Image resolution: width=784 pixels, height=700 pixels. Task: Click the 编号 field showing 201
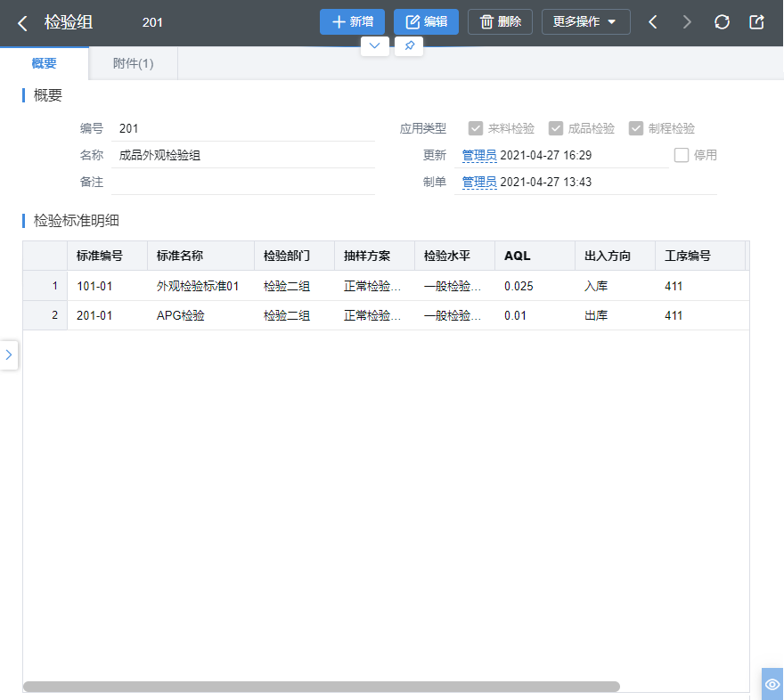pos(243,128)
